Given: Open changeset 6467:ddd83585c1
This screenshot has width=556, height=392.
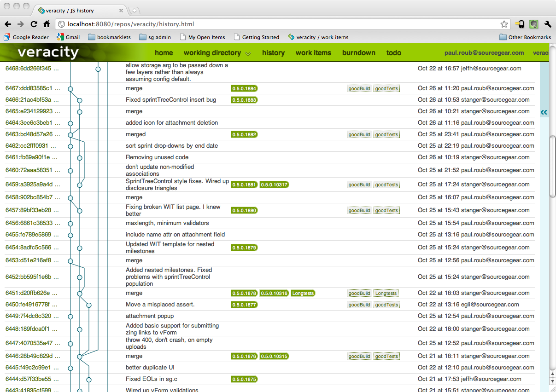Looking at the screenshot, I should pyautogui.click(x=32, y=88).
